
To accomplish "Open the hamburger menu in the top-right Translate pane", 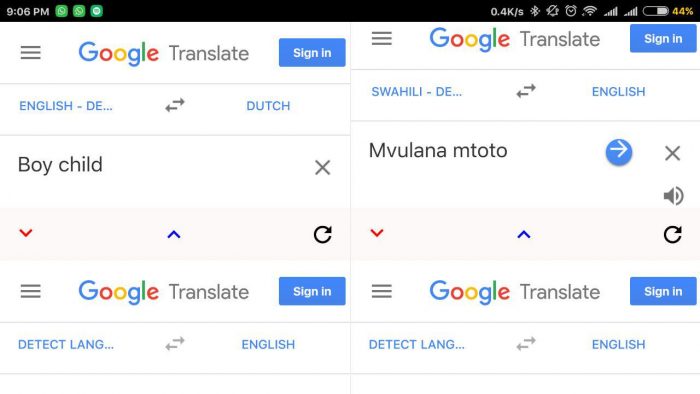I will (x=382, y=38).
